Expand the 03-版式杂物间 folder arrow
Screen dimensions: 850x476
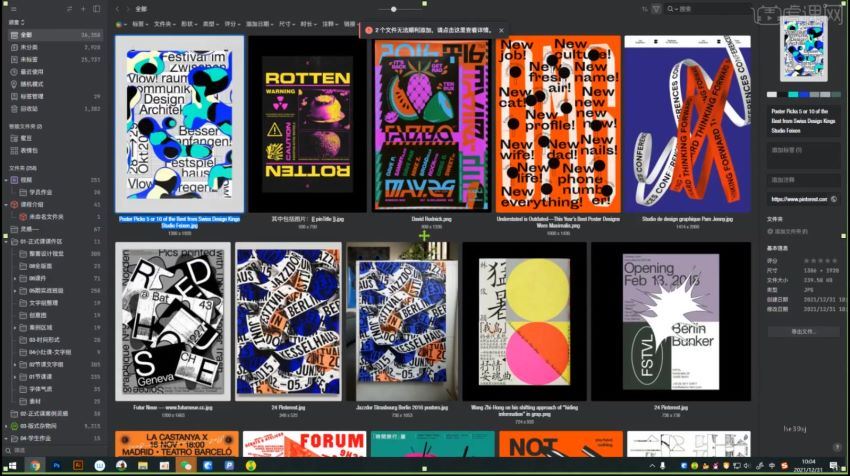click(x=7, y=426)
